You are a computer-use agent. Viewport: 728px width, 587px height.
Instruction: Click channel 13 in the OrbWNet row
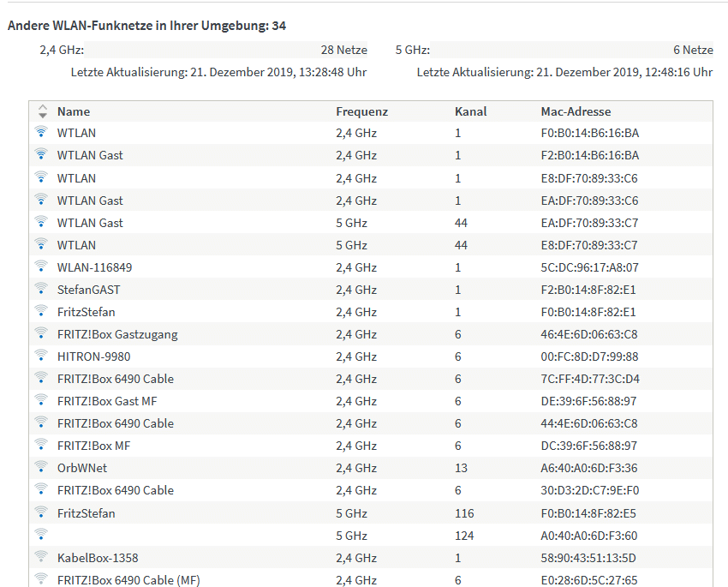click(x=462, y=468)
